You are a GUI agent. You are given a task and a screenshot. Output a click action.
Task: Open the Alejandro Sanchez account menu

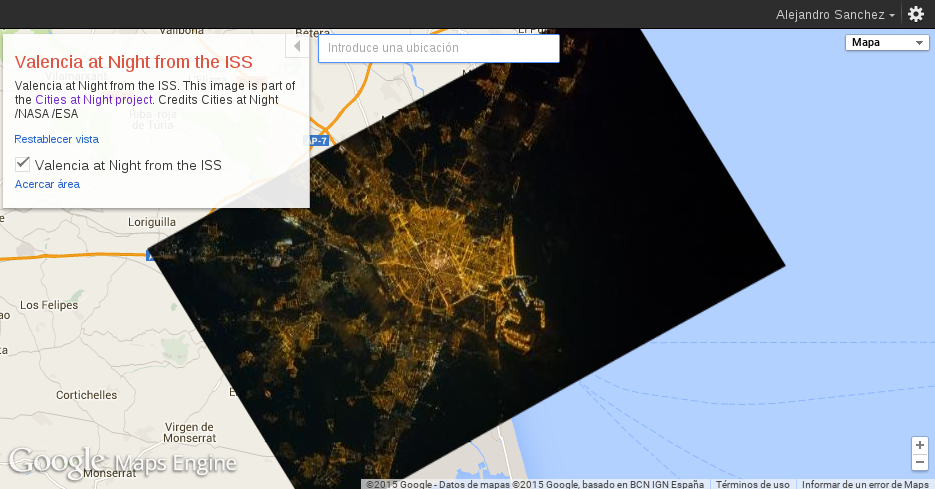835,14
